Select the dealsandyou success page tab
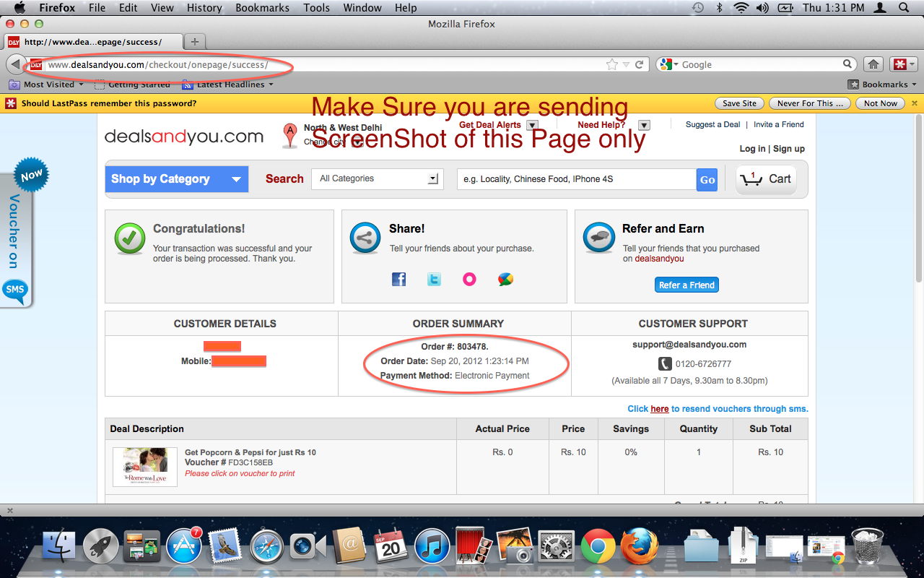The height and width of the screenshot is (578, 924). click(x=93, y=41)
